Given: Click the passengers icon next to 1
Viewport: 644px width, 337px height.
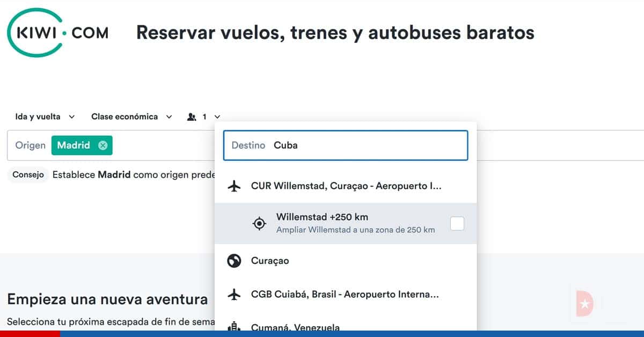Looking at the screenshot, I should (x=192, y=116).
